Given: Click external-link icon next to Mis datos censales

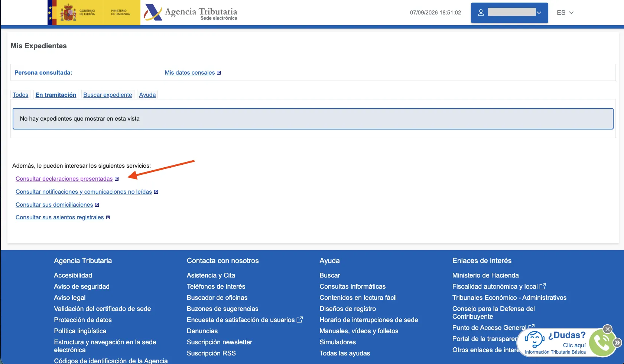Looking at the screenshot, I should [219, 73].
